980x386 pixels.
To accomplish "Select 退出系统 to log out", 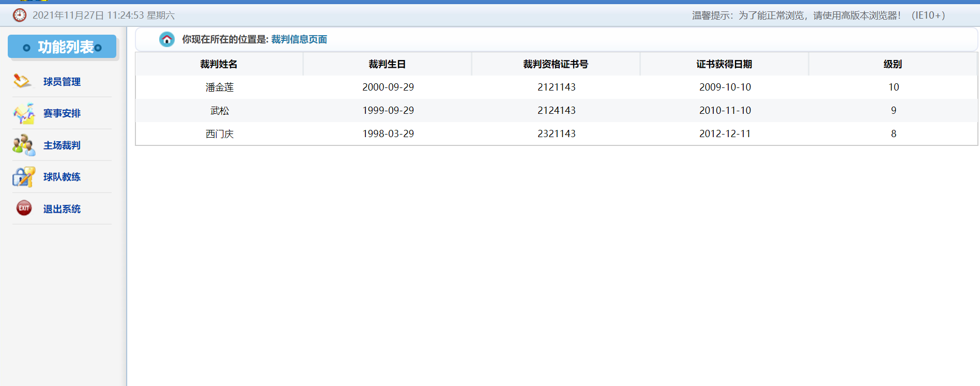I will coord(62,209).
